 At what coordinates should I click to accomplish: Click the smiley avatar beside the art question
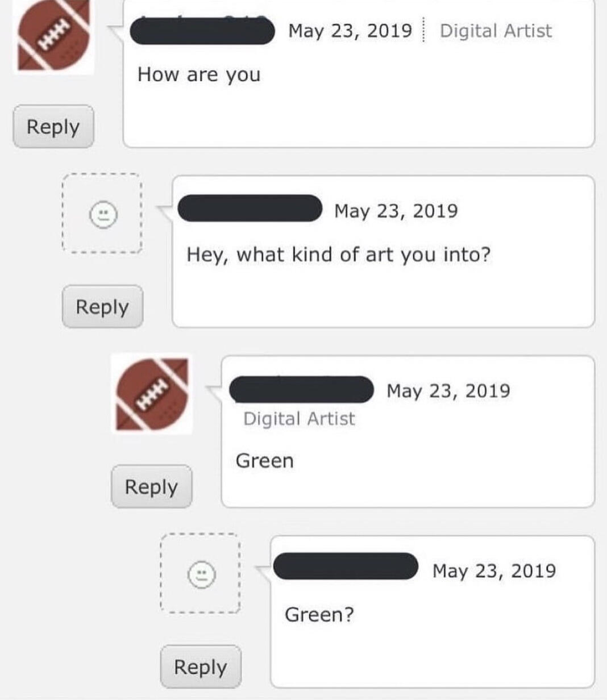click(x=103, y=215)
